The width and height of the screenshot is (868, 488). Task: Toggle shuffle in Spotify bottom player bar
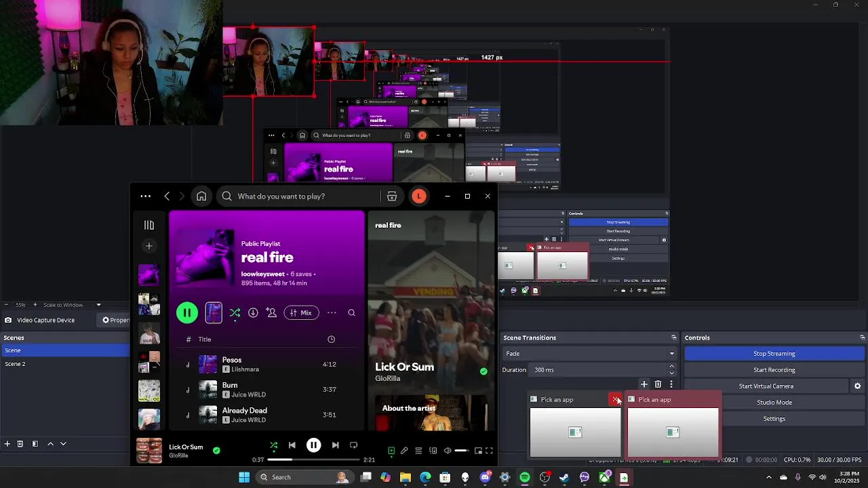[x=274, y=445]
